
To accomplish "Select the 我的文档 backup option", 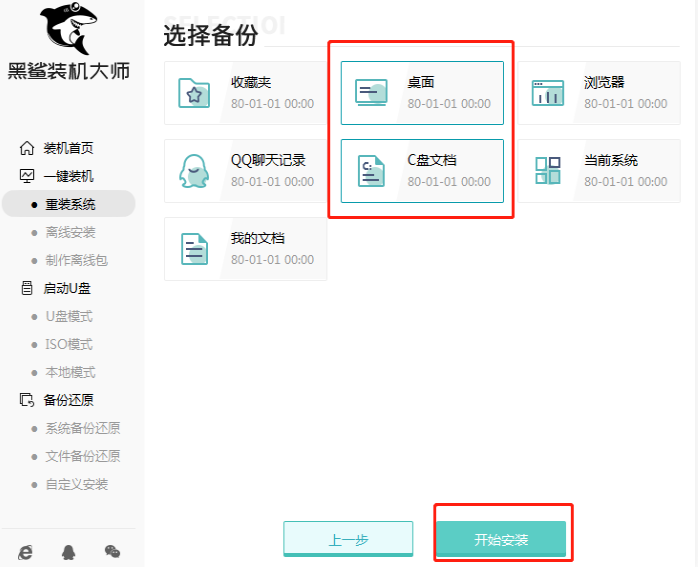I will click(245, 249).
